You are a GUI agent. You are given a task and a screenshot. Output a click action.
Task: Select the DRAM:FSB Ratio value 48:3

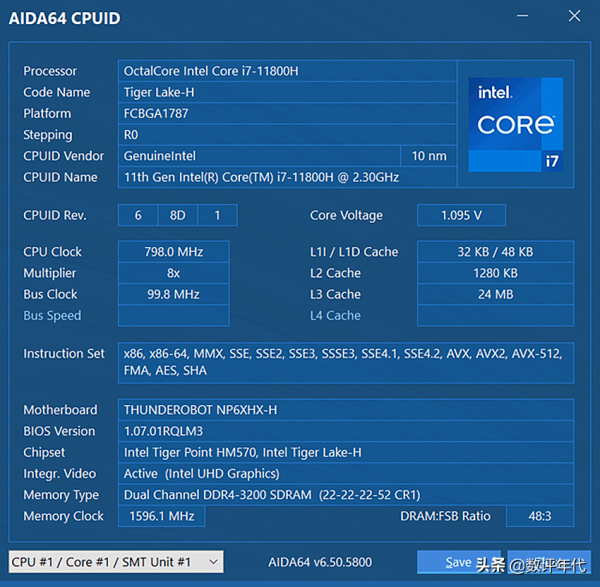click(540, 516)
